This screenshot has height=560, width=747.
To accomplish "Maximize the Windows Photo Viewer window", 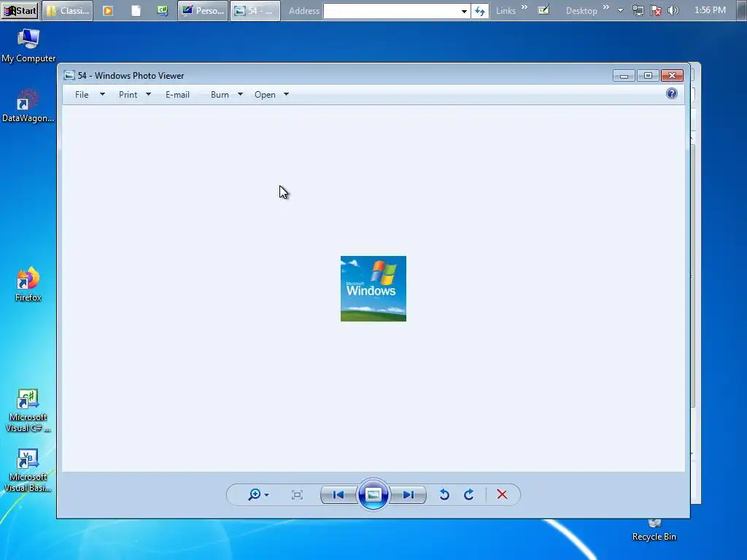I will 648,76.
